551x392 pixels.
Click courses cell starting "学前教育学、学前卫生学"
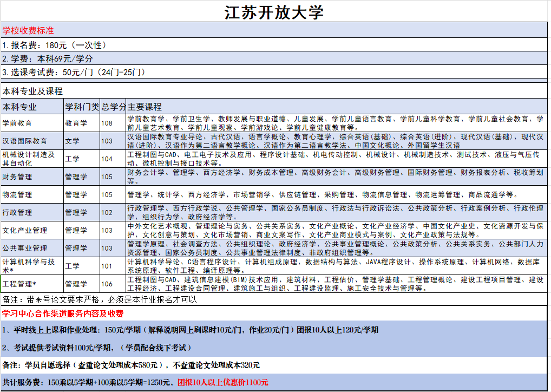coord(336,123)
